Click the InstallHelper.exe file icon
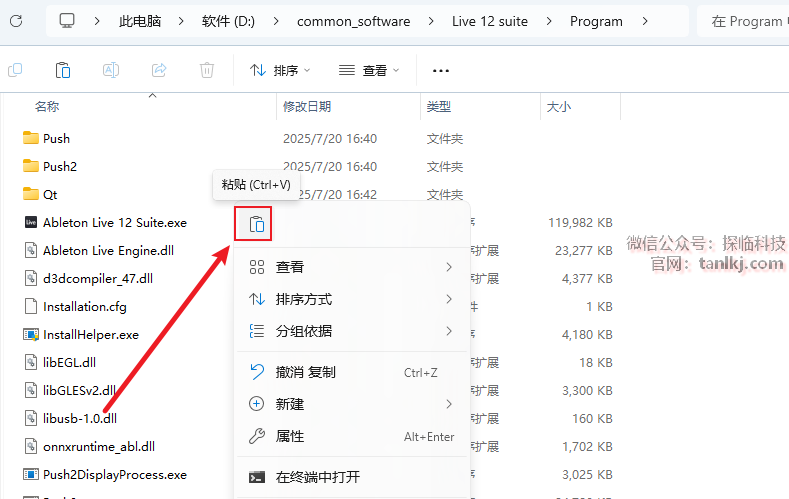This screenshot has height=499, width=789. (31, 335)
